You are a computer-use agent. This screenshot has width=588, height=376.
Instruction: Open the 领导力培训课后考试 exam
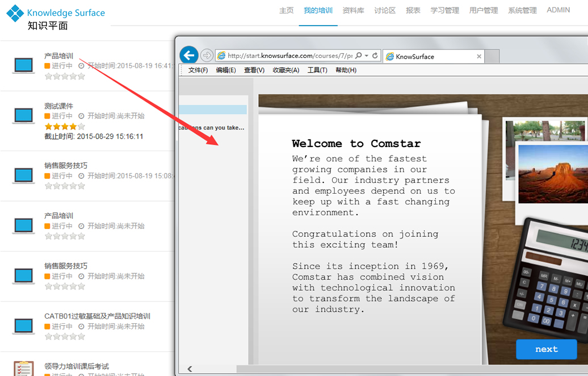coord(77,366)
